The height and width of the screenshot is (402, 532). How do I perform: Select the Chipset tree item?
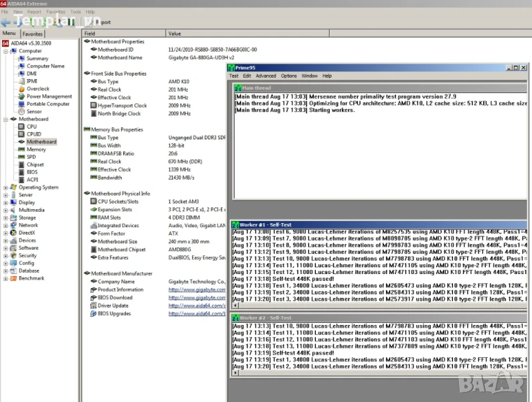[x=35, y=164]
